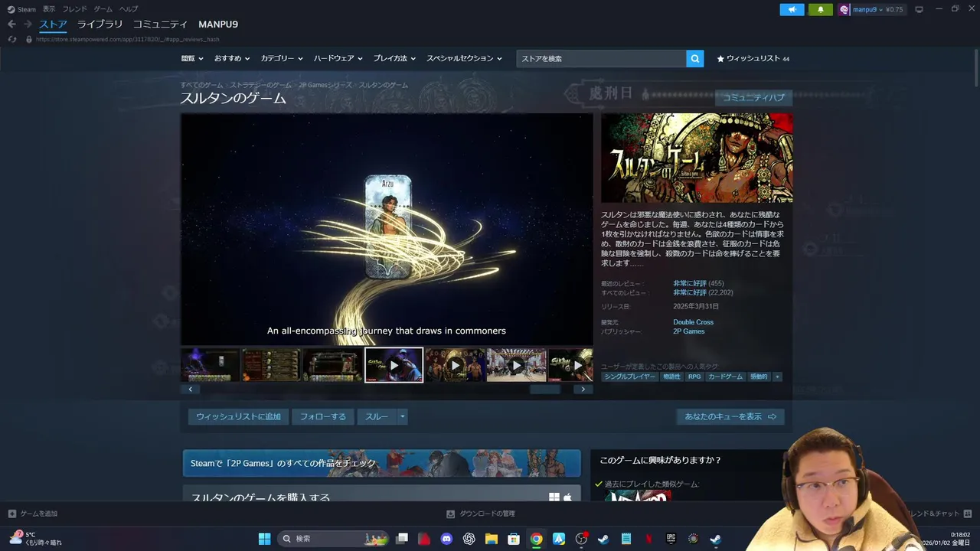Switch to the ライブラリ tab
Viewport: 980px width, 551px height.
pyautogui.click(x=100, y=24)
